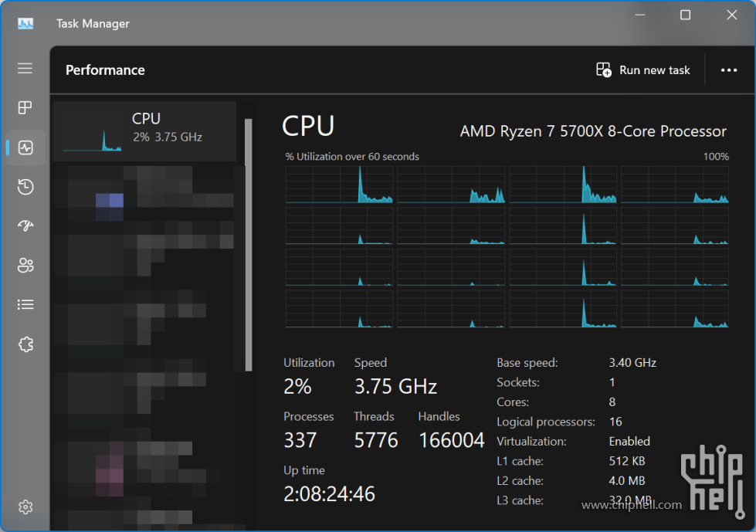The height and width of the screenshot is (532, 756).
Task: Click the Threads count 5776
Action: click(376, 440)
